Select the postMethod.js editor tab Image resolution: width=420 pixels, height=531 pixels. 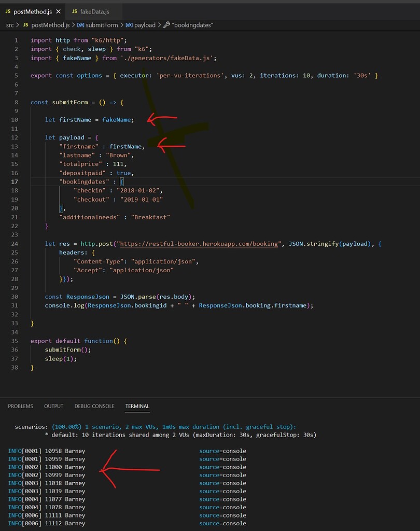[33, 11]
